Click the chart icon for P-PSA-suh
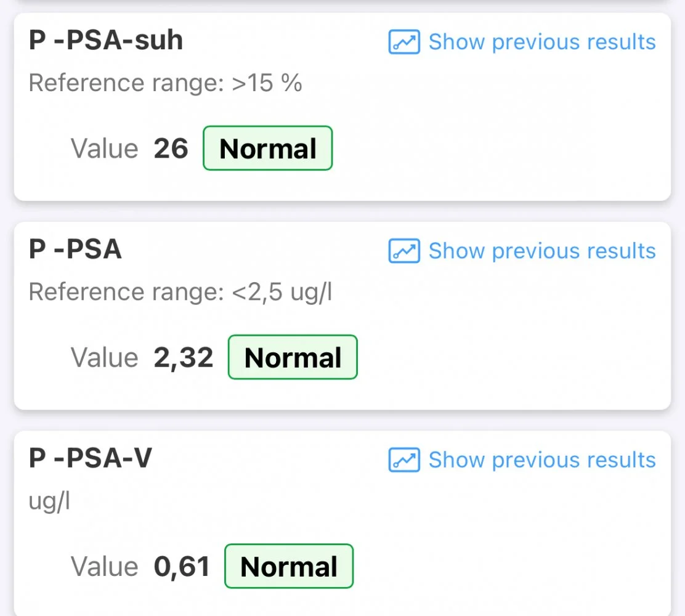This screenshot has height=616, width=685. coord(404,42)
